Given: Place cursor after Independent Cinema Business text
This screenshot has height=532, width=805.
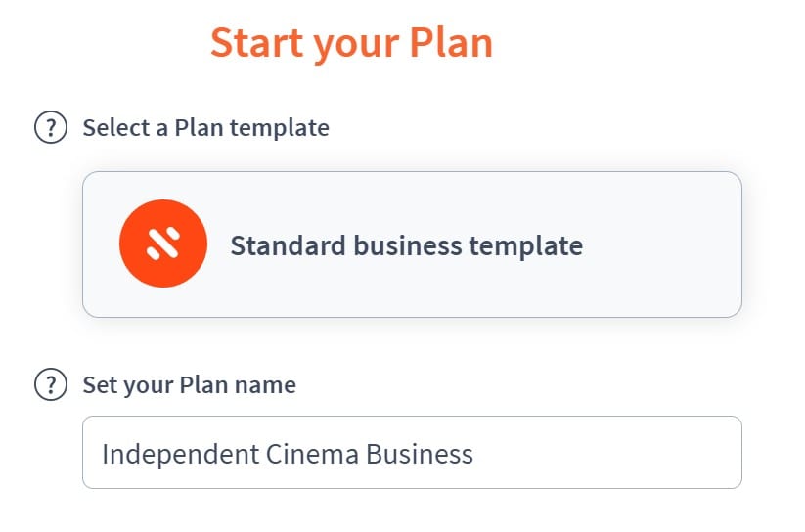Looking at the screenshot, I should (474, 454).
